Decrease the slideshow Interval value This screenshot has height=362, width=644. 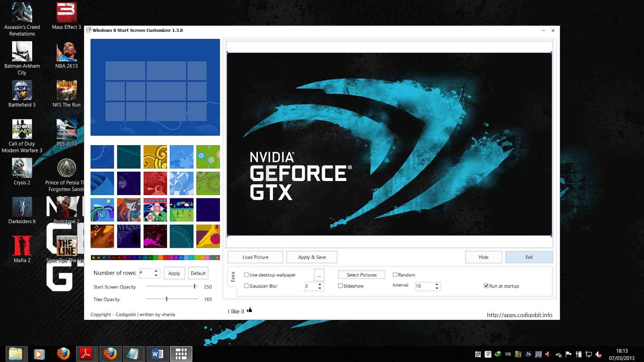[437, 288]
